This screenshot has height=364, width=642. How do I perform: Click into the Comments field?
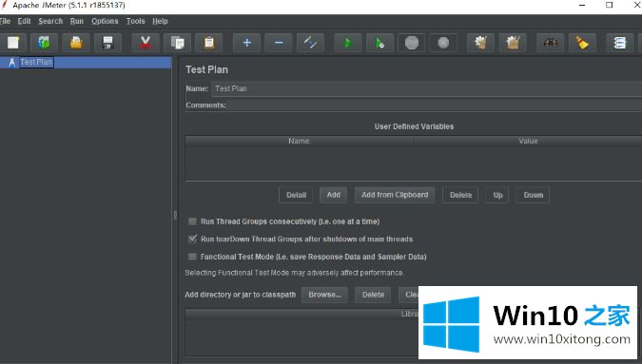pos(435,105)
